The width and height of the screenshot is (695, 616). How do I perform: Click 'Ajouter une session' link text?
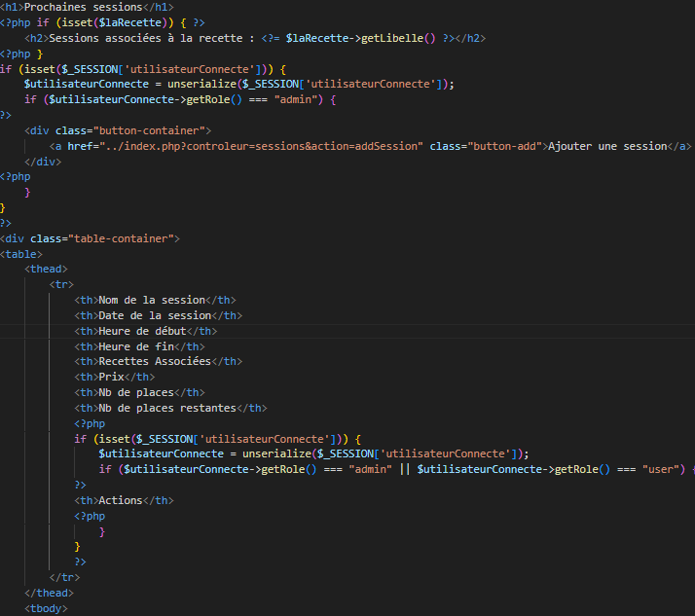point(607,146)
